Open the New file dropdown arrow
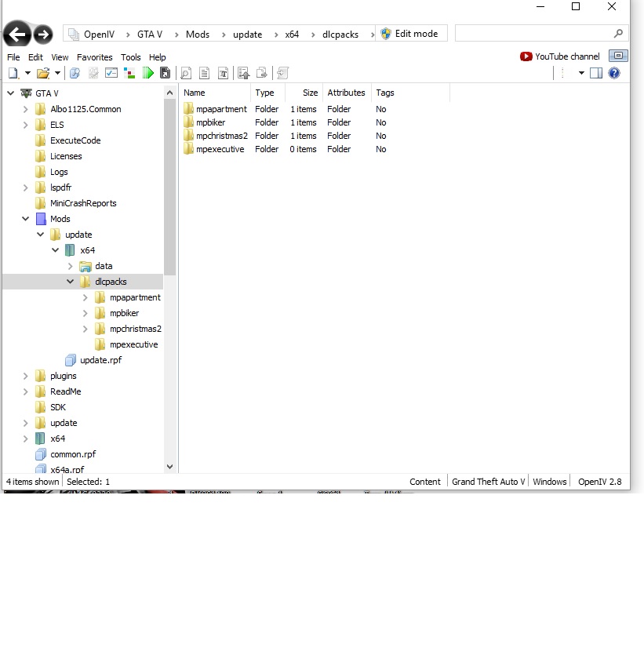644x648 pixels. 27,73
